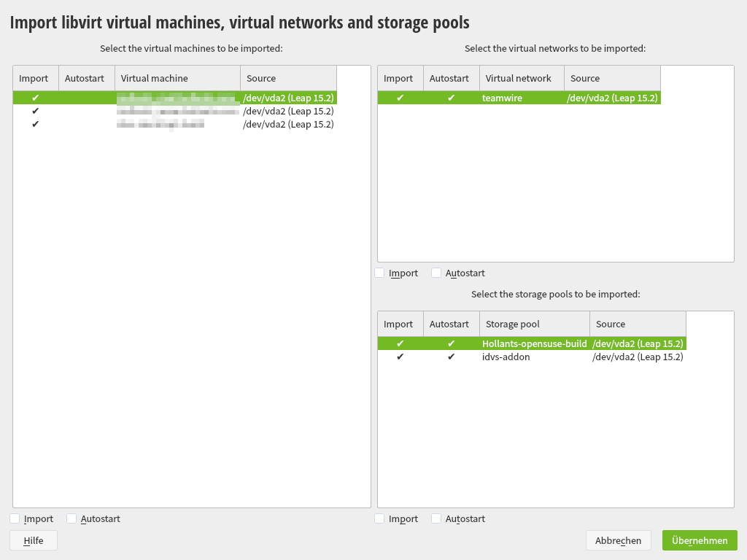This screenshot has height=560, width=747.
Task: Click the Source column header in the virtual machines table
Action: 289,78
